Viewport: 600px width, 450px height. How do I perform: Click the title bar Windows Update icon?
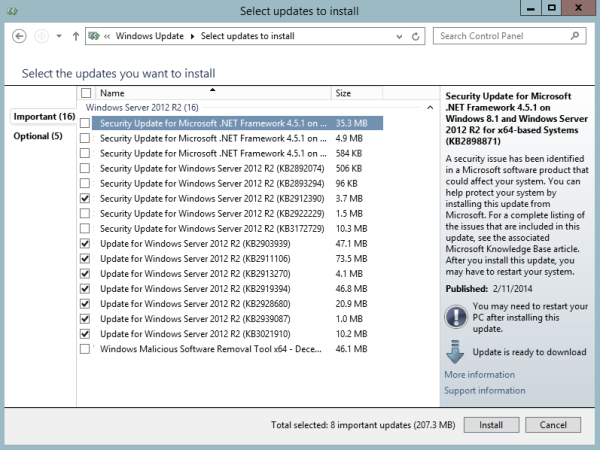click(12, 11)
